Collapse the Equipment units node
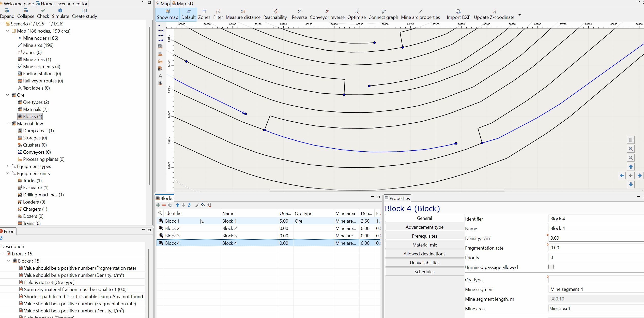Screen dimensions: 644x318 [x=8, y=173]
